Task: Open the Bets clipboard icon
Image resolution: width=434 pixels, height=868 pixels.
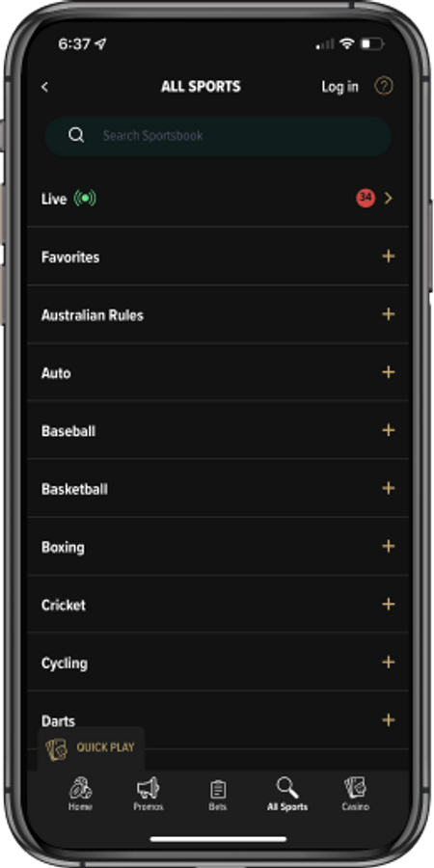Action: tap(218, 789)
